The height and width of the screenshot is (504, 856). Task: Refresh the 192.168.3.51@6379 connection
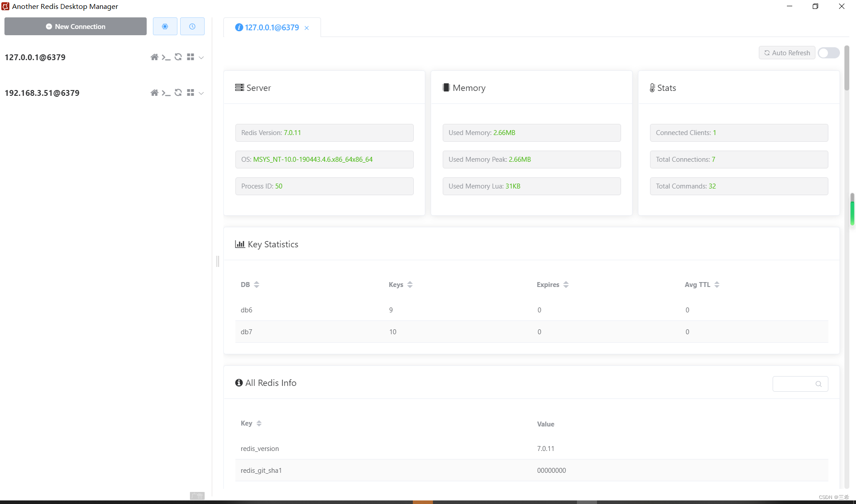point(178,93)
